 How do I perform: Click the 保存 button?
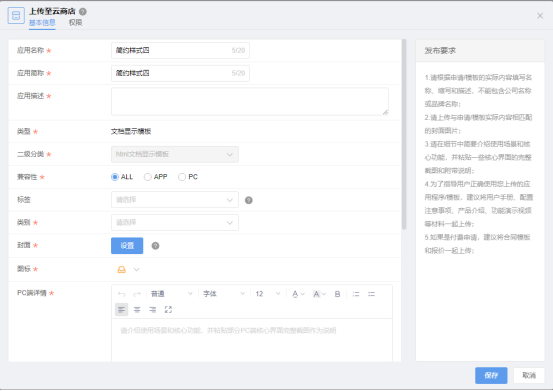491,375
